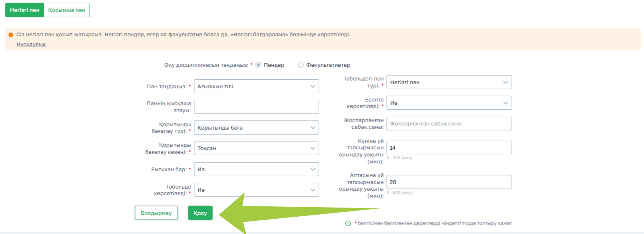Click the Болдырмау button
Screen dimensions: 644x234
click(x=156, y=213)
